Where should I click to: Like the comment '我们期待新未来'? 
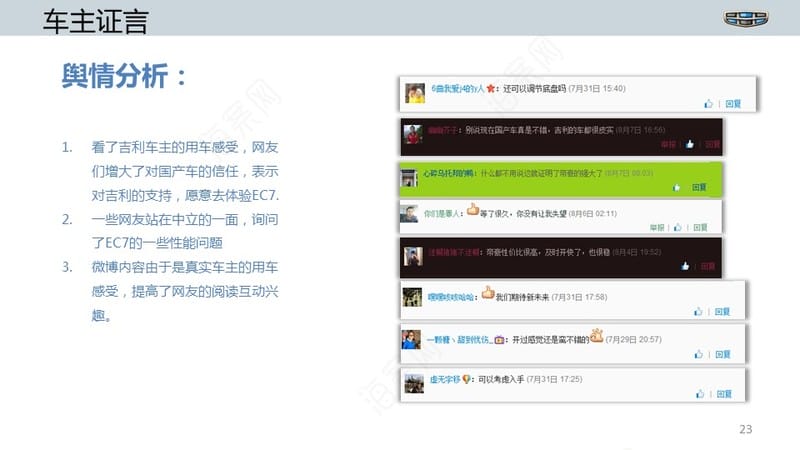click(698, 312)
